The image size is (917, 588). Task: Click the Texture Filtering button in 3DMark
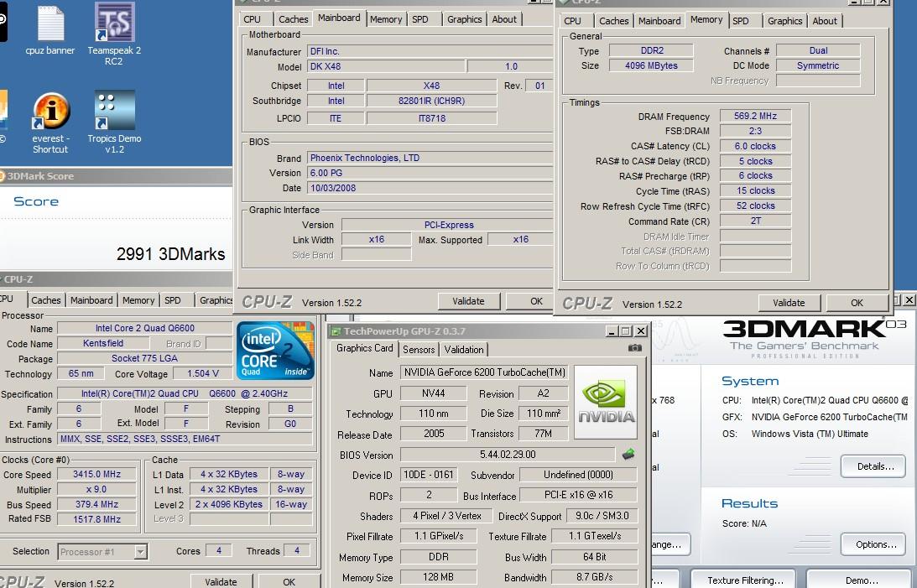[x=745, y=580]
